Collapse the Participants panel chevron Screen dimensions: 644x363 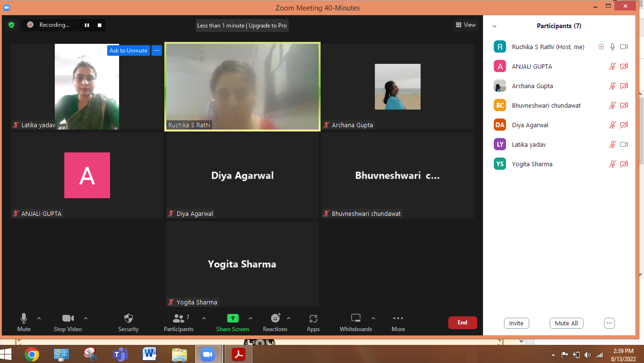click(494, 26)
